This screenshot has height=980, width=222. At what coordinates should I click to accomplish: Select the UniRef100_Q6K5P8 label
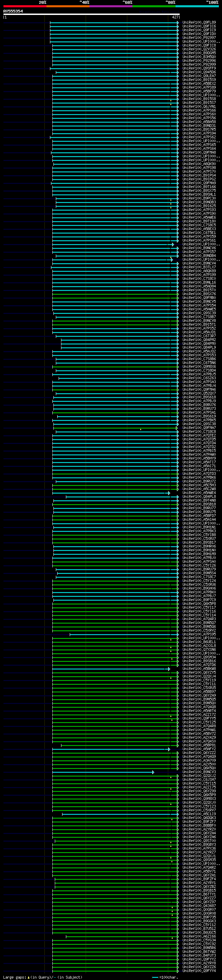click(x=199, y=604)
